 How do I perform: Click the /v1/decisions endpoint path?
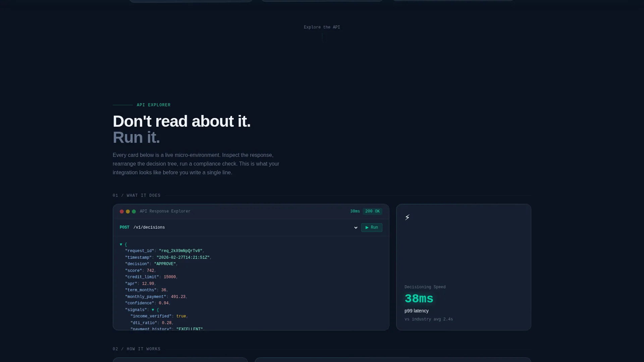pyautogui.click(x=149, y=228)
